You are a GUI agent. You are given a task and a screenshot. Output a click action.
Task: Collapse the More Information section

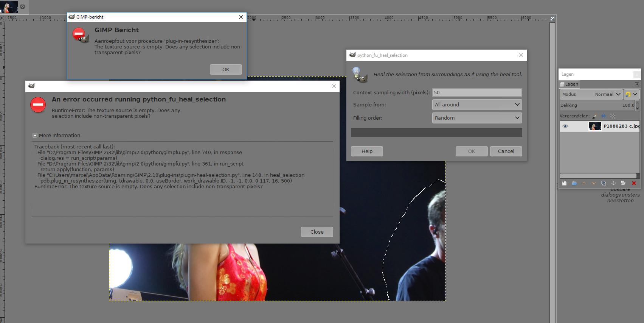point(35,135)
